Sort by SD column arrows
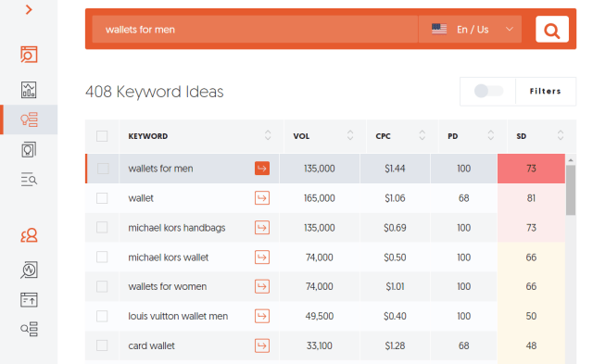Viewport: 593px width, 364px height. (561, 136)
